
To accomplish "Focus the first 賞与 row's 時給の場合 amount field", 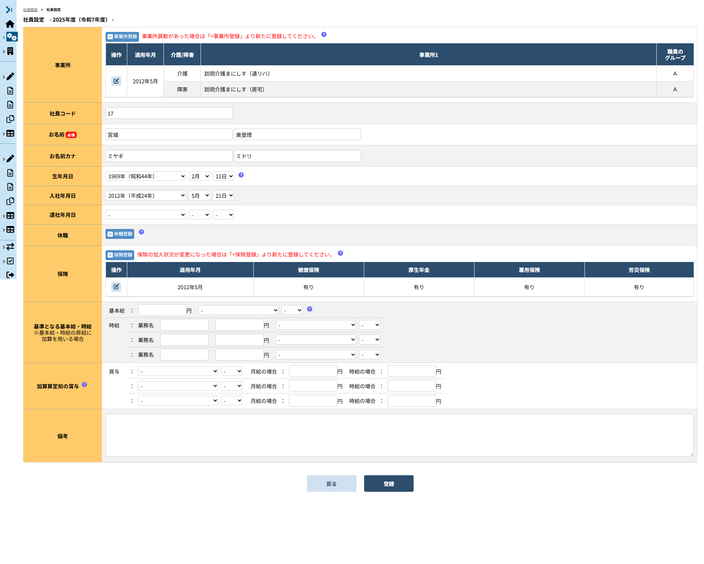I will pyautogui.click(x=412, y=371).
